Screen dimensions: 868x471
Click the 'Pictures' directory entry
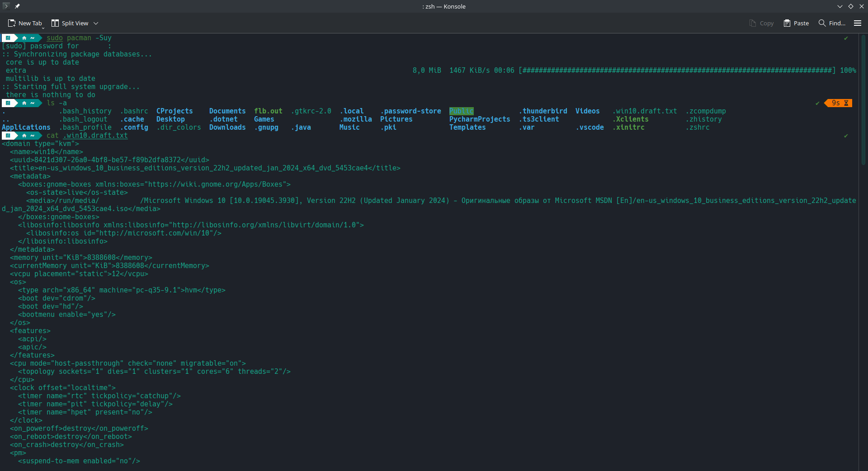pyautogui.click(x=396, y=119)
